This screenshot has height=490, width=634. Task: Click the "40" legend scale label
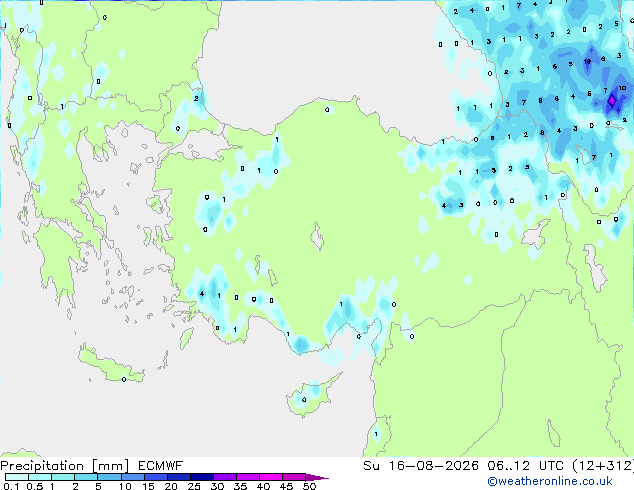click(x=263, y=486)
